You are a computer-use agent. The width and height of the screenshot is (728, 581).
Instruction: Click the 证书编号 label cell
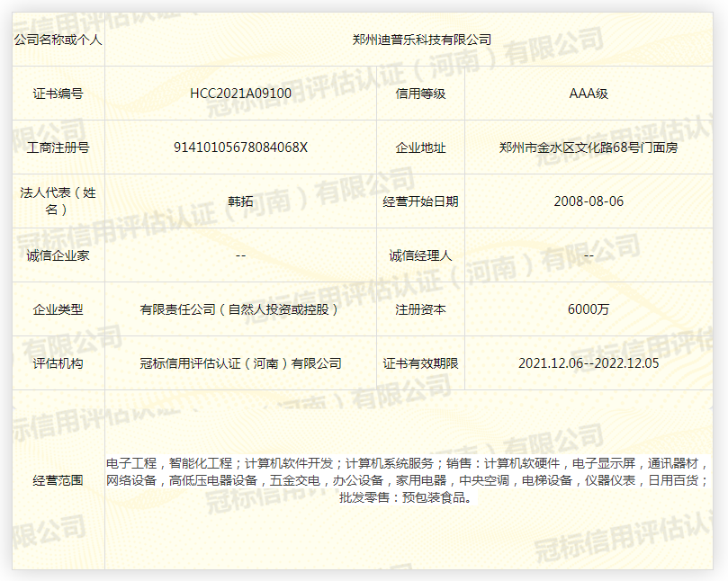pos(58,94)
